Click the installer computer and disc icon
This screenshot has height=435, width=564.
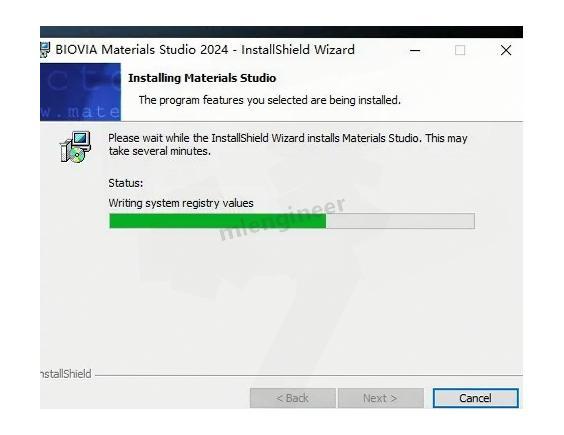(75, 147)
